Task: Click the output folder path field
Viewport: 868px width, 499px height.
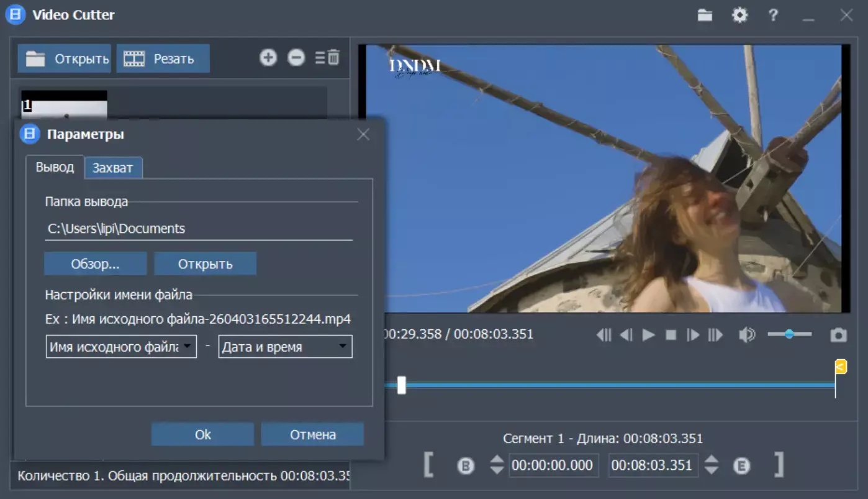Action: pos(199,229)
